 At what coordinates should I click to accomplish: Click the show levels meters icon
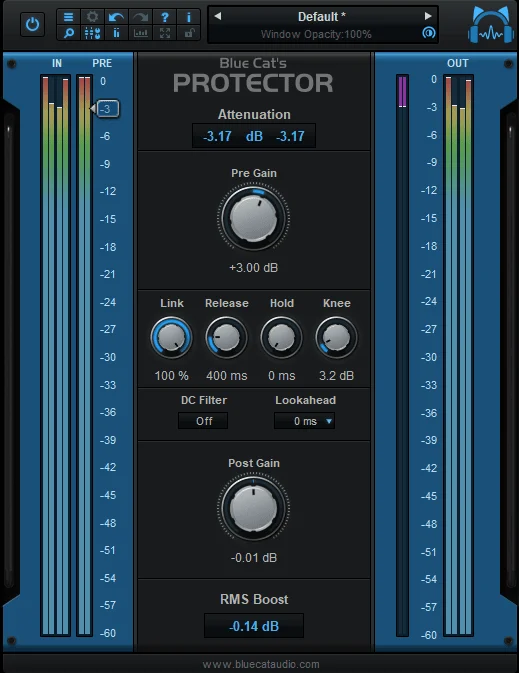pos(116,33)
